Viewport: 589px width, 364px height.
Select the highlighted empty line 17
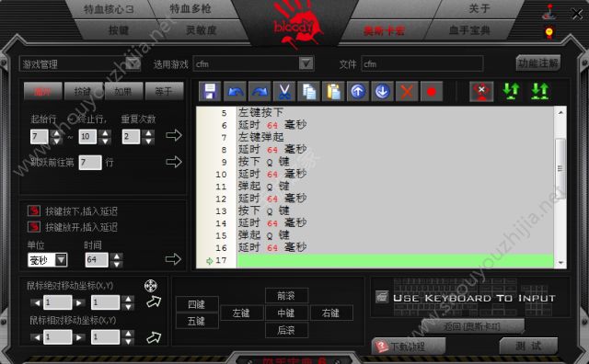pyautogui.click(x=395, y=260)
